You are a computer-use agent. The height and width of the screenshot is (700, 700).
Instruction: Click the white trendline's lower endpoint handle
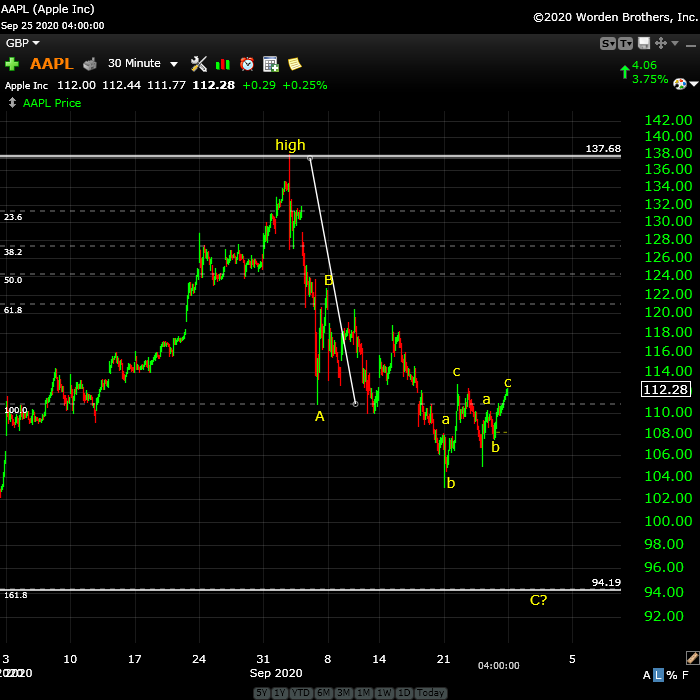tap(355, 404)
